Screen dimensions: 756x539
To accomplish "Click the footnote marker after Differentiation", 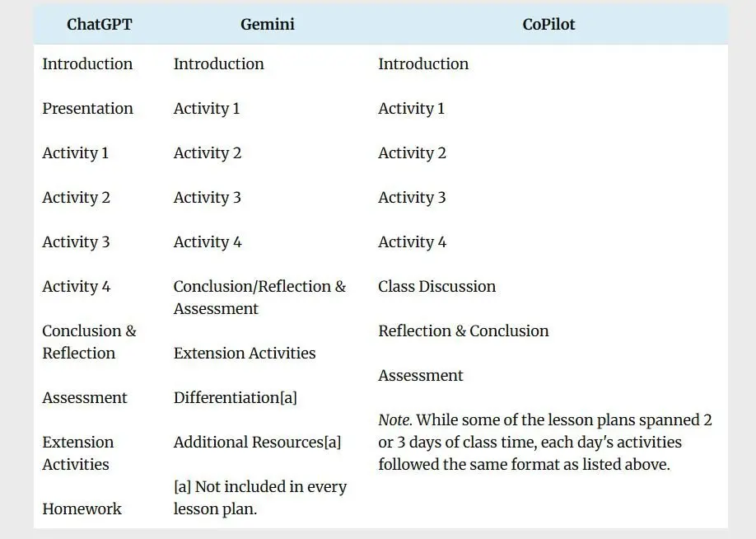I will (x=288, y=398).
